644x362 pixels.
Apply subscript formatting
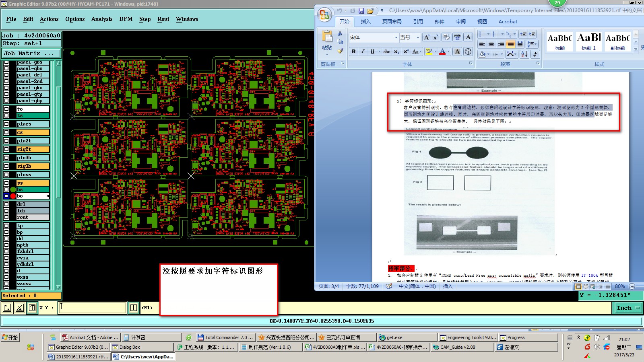(396, 51)
